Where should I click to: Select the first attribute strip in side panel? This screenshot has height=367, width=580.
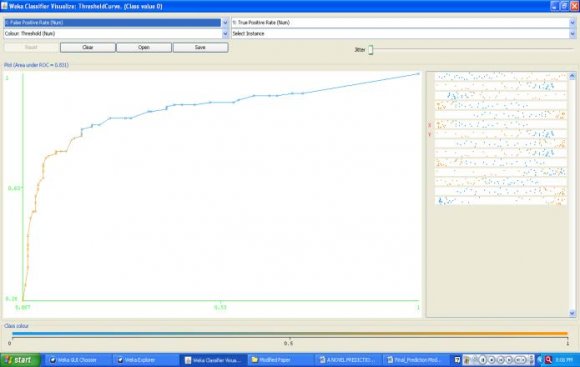500,77
